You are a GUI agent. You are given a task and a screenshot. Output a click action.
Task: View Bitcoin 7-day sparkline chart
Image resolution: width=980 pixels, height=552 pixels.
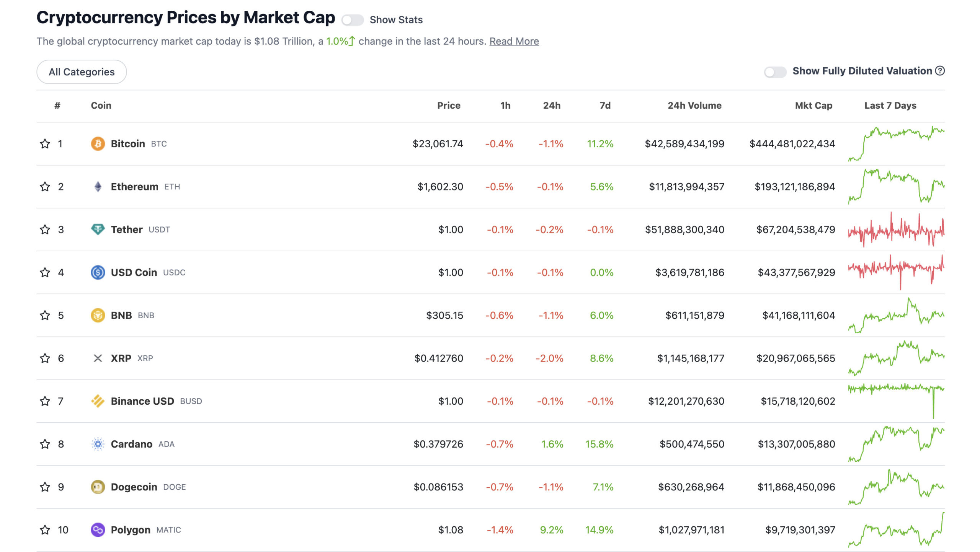click(x=896, y=144)
